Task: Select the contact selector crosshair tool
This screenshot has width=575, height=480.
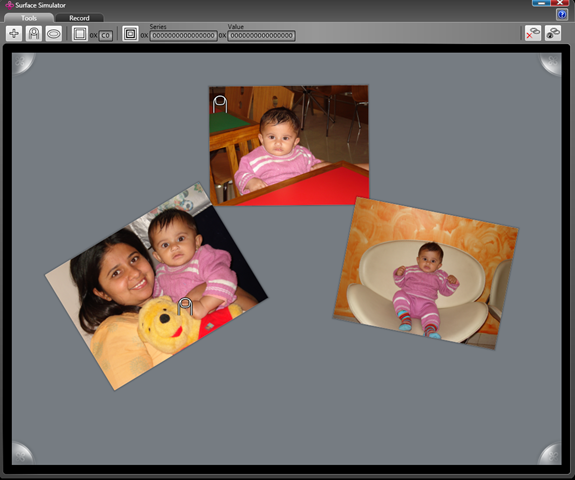Action: pyautogui.click(x=14, y=34)
